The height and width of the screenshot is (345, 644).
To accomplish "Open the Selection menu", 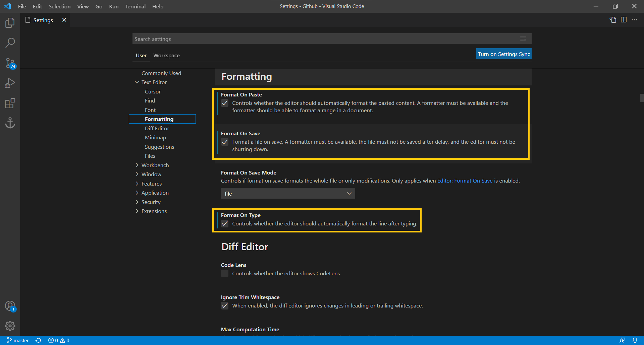I will (59, 6).
